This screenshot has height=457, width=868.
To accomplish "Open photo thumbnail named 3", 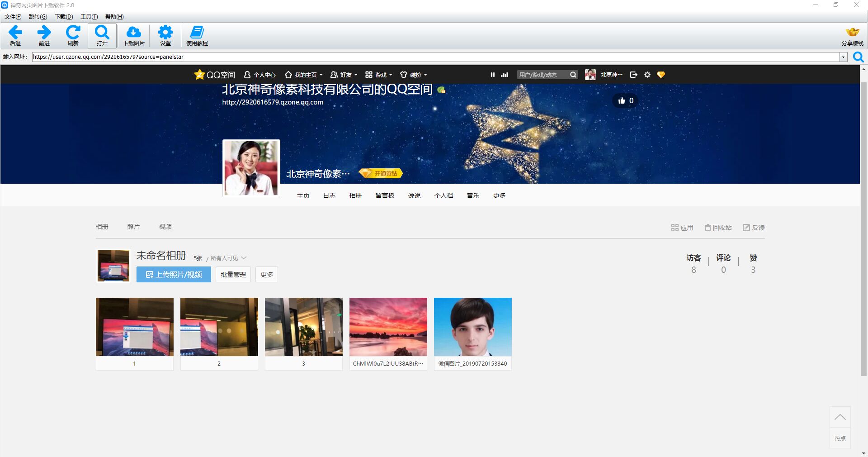I will [x=304, y=327].
